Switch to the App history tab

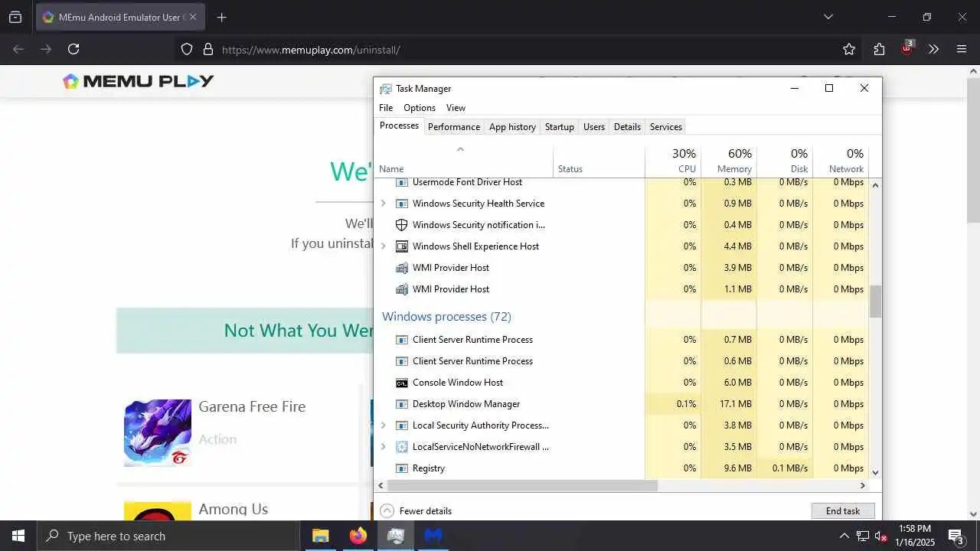(x=512, y=127)
